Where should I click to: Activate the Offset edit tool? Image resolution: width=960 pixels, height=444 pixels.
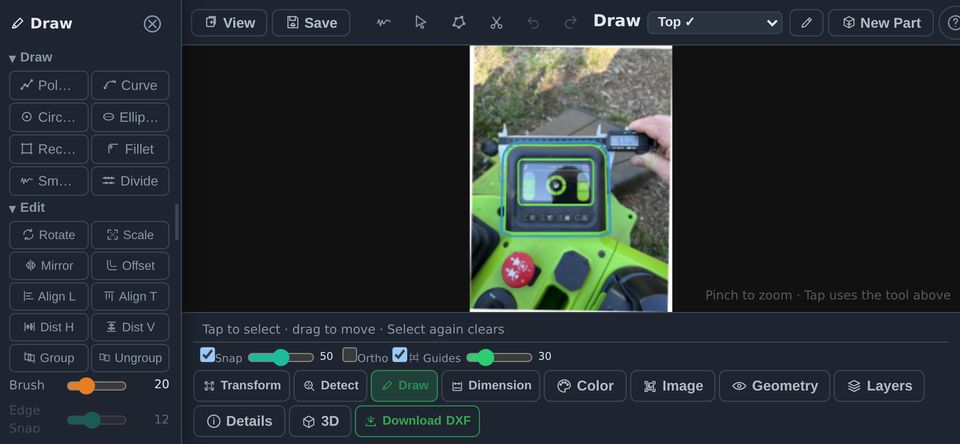click(x=130, y=265)
